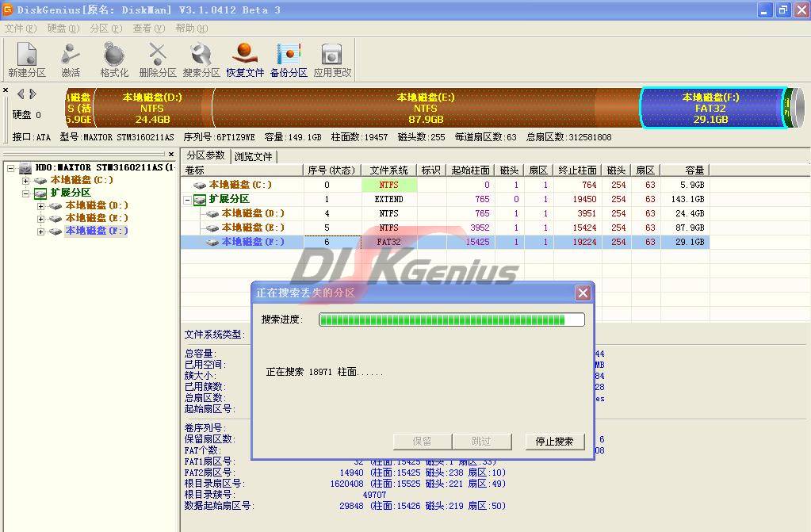Click the FAT32 file system cell
Viewport: 811px width, 532px height.
(x=389, y=242)
